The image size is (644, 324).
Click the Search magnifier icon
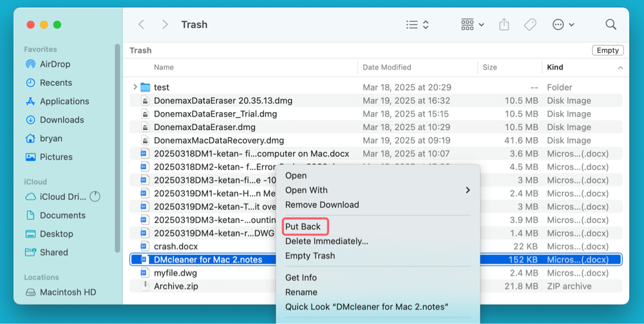click(x=611, y=24)
